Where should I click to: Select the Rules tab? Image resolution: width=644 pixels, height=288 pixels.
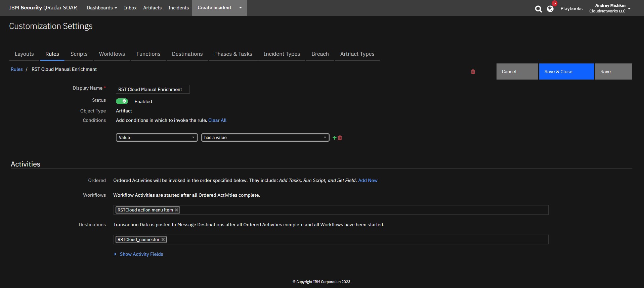(x=52, y=54)
